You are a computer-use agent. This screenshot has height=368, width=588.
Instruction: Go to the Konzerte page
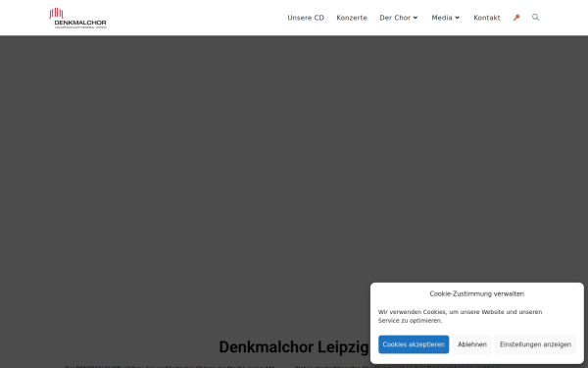352,18
